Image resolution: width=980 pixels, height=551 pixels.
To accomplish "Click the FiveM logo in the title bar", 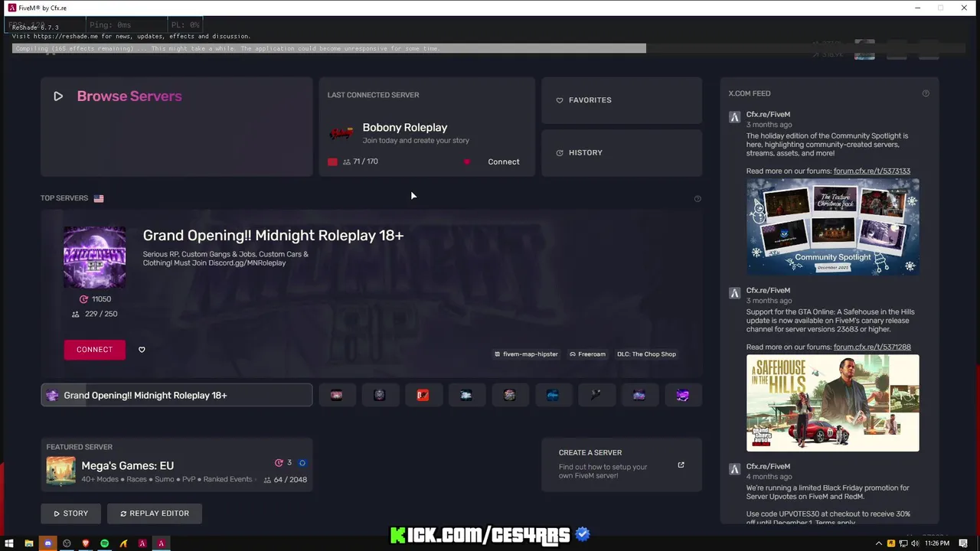I will pyautogui.click(x=11, y=8).
